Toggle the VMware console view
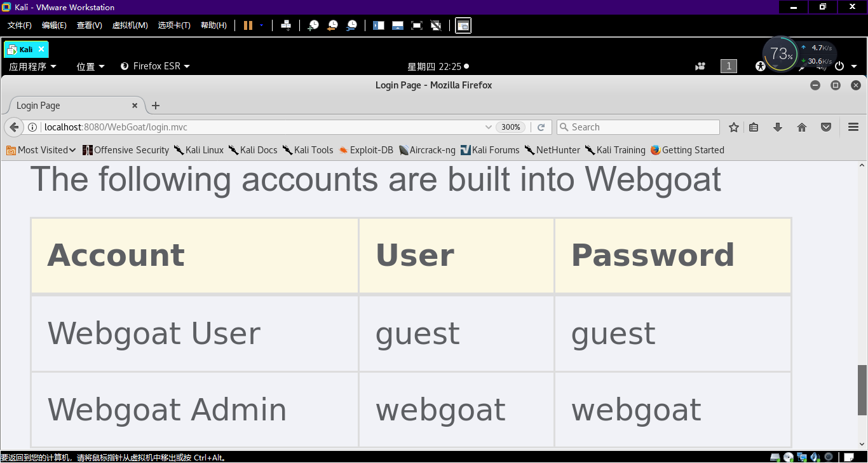The height and width of the screenshot is (463, 868). pyautogui.click(x=463, y=25)
